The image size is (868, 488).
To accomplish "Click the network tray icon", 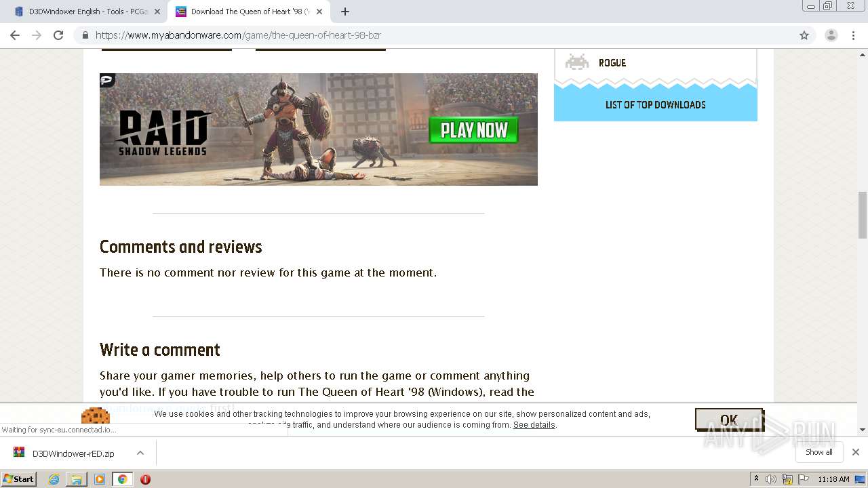I will click(x=787, y=479).
